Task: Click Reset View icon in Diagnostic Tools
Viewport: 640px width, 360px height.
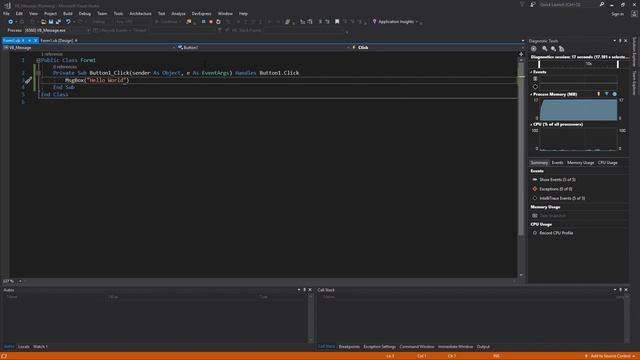Action: (562, 49)
